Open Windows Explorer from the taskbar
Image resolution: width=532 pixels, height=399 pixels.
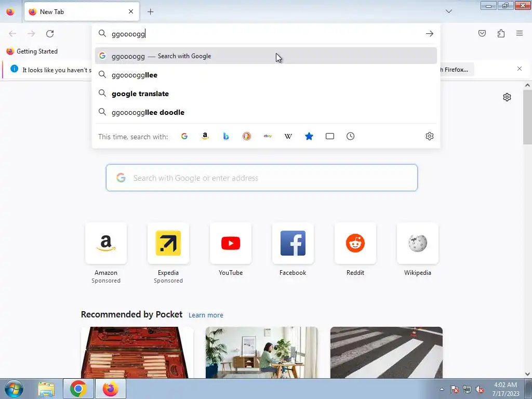46,389
